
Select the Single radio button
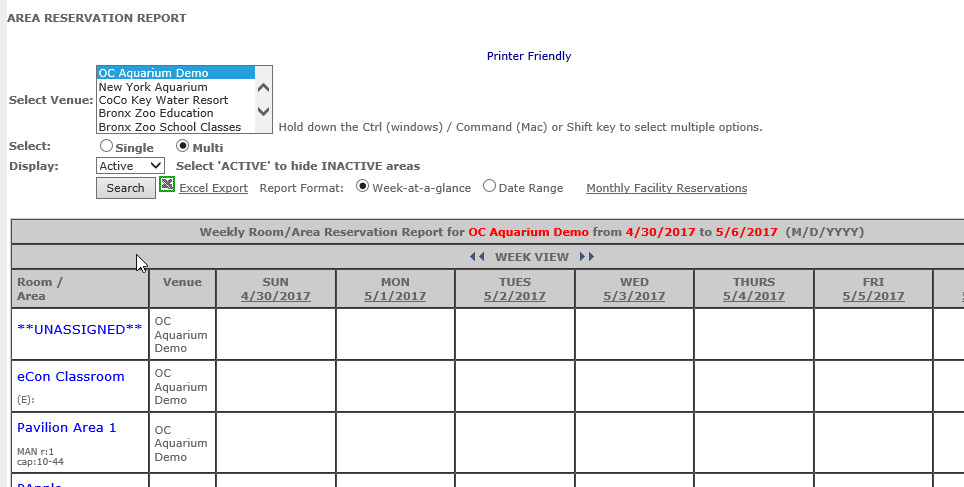(x=106, y=146)
